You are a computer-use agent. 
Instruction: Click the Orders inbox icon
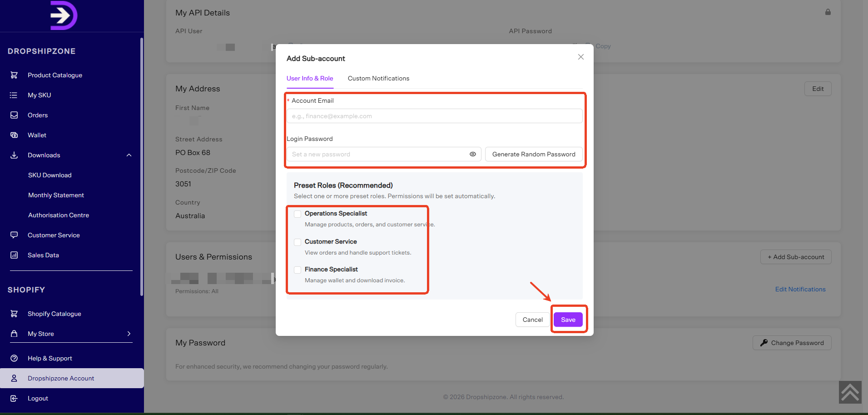tap(14, 115)
